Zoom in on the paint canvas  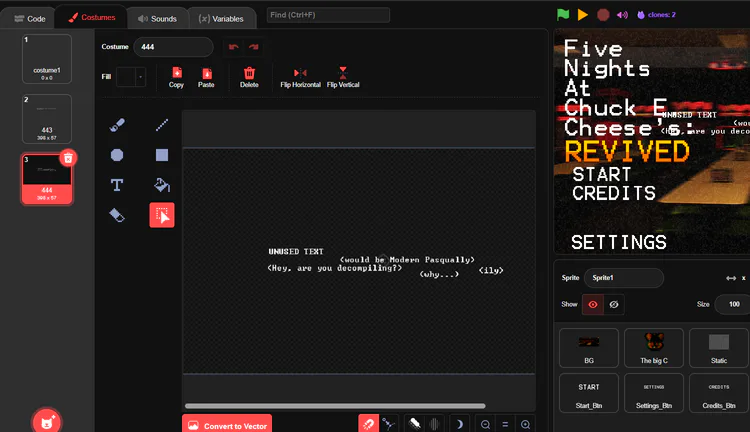pyautogui.click(x=525, y=424)
